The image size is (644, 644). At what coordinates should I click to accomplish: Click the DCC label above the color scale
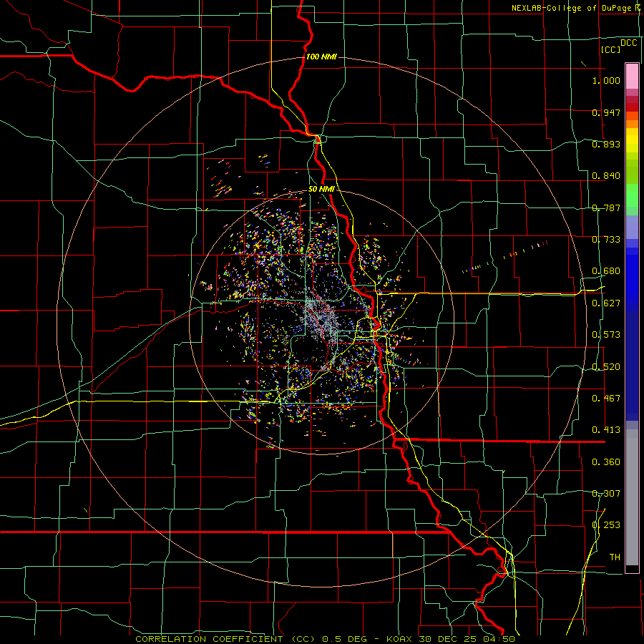coord(628,43)
